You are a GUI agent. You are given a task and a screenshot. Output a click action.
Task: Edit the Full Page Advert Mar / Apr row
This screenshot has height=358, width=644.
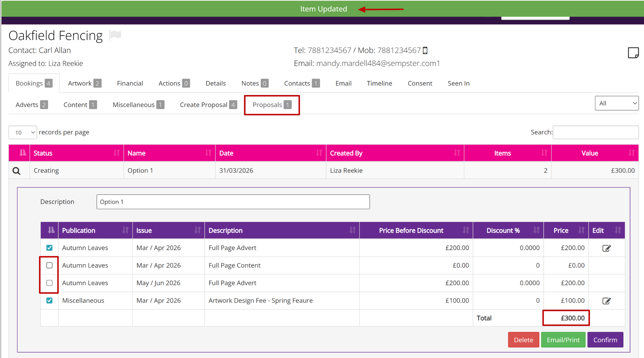(606, 248)
